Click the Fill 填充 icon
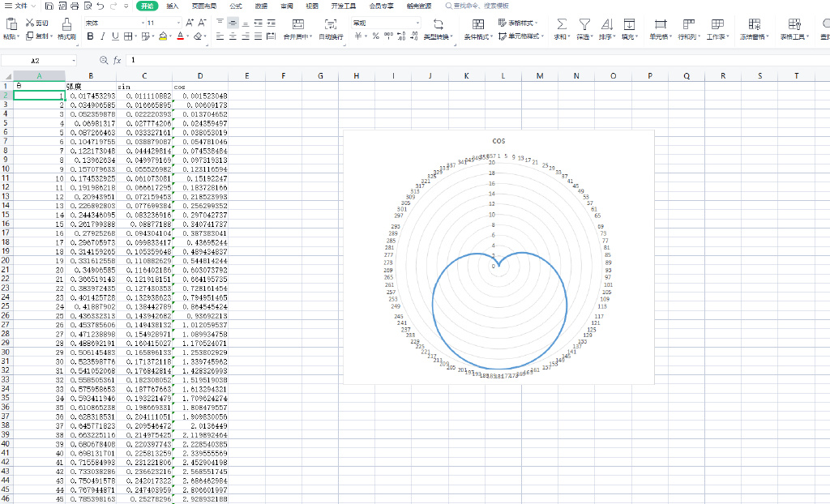 tap(629, 24)
